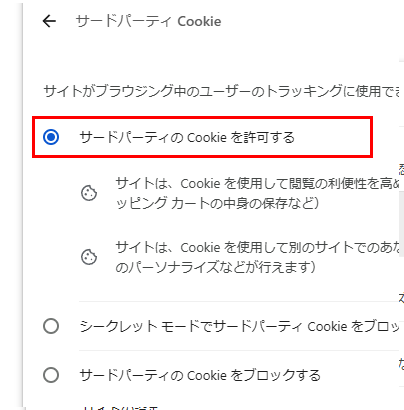
Task: Click the partially visible text at the page bottom
Action: (x=120, y=408)
